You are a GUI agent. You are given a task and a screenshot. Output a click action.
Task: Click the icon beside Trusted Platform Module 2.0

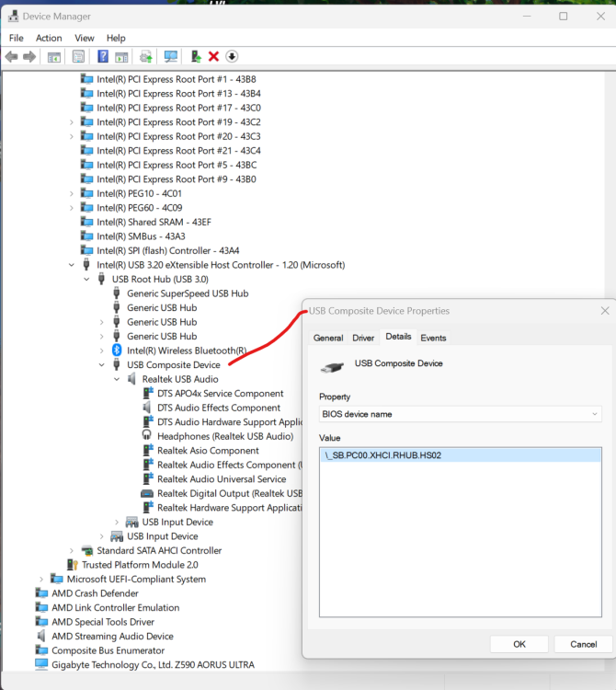[72, 565]
